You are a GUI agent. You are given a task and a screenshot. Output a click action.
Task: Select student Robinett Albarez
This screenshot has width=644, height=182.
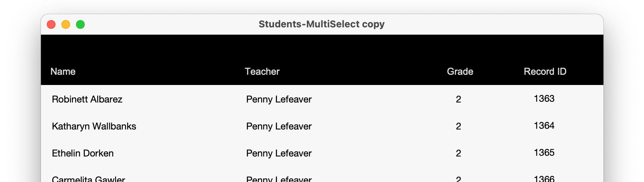click(87, 99)
